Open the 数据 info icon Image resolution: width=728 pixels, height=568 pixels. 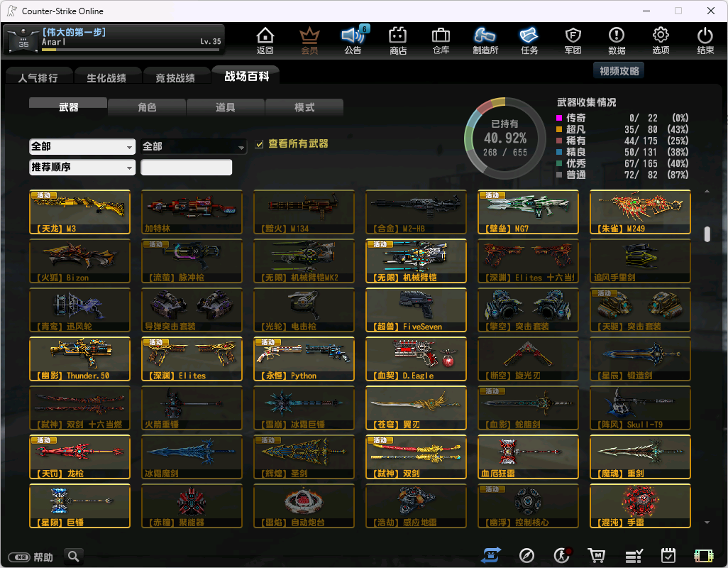click(x=617, y=40)
